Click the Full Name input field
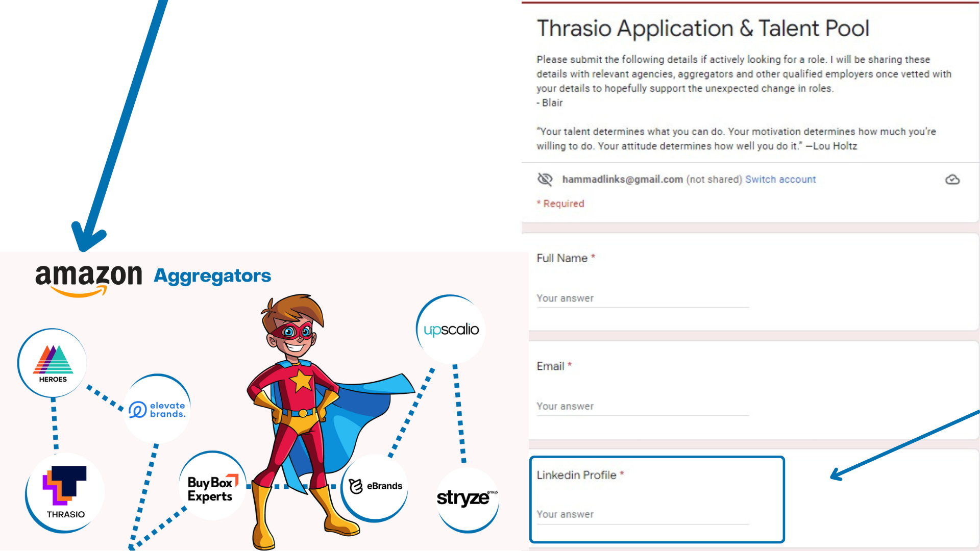980x551 pixels. click(642, 298)
